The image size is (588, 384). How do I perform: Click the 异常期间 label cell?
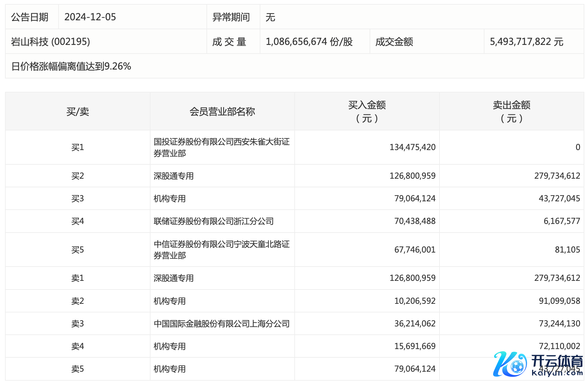231,17
